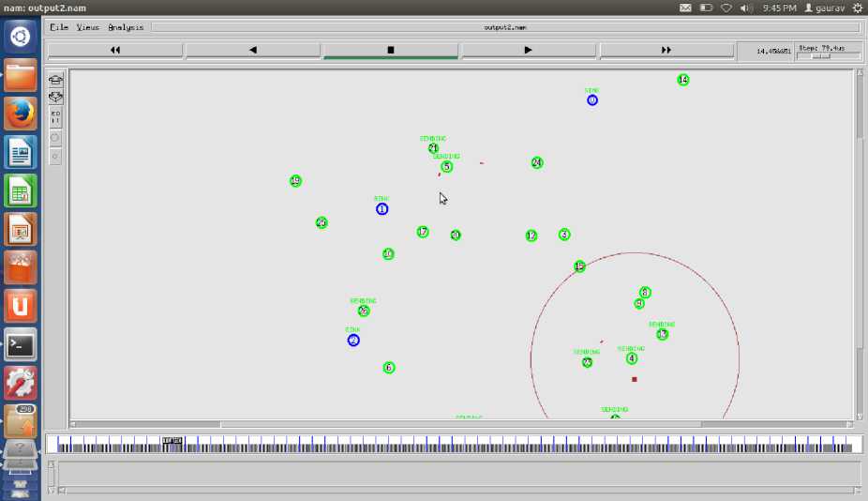
Task: Select green node 17
Action: pos(423,232)
